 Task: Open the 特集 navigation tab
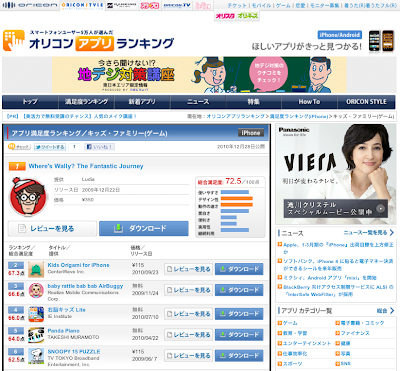[254, 102]
